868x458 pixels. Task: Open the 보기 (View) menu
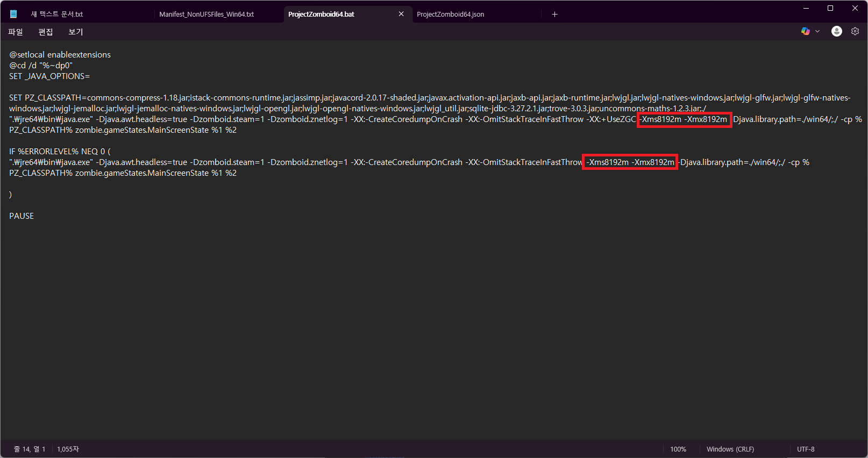tap(76, 32)
